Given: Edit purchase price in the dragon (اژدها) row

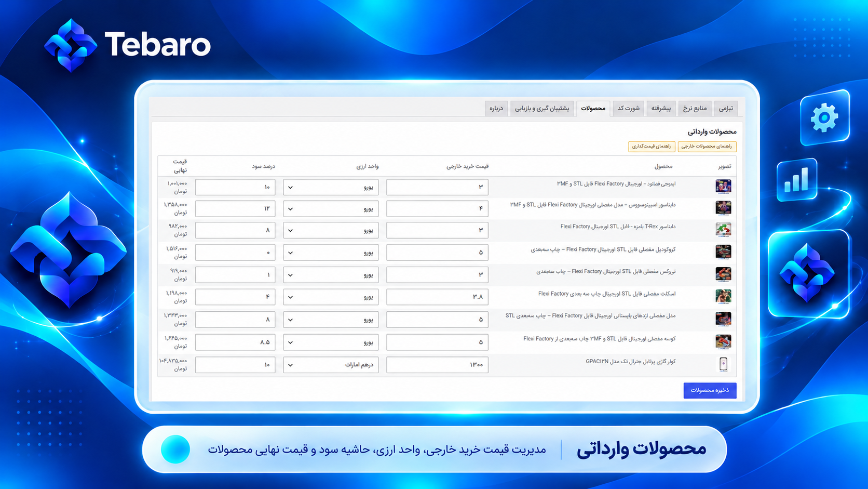Looking at the screenshot, I should point(437,320).
